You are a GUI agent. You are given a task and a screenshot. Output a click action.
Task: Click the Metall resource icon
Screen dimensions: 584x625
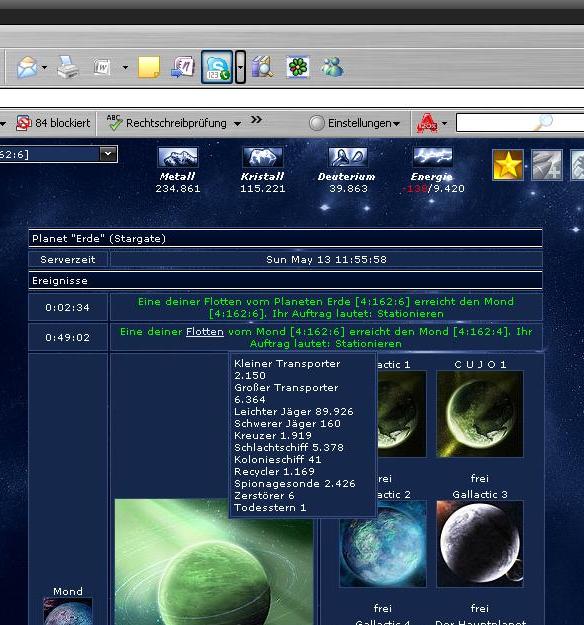178,157
